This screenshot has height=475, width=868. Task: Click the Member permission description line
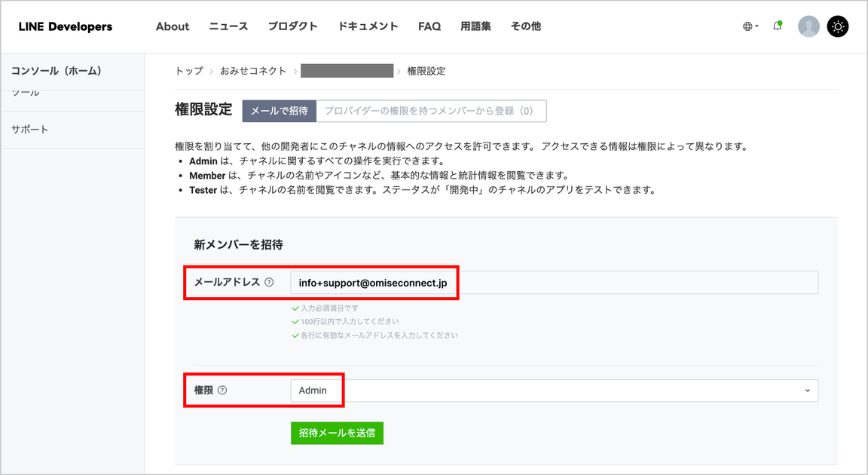click(x=379, y=176)
